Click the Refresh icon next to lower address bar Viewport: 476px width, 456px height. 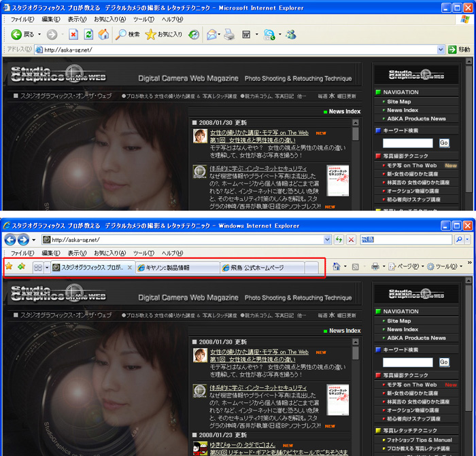click(x=339, y=240)
